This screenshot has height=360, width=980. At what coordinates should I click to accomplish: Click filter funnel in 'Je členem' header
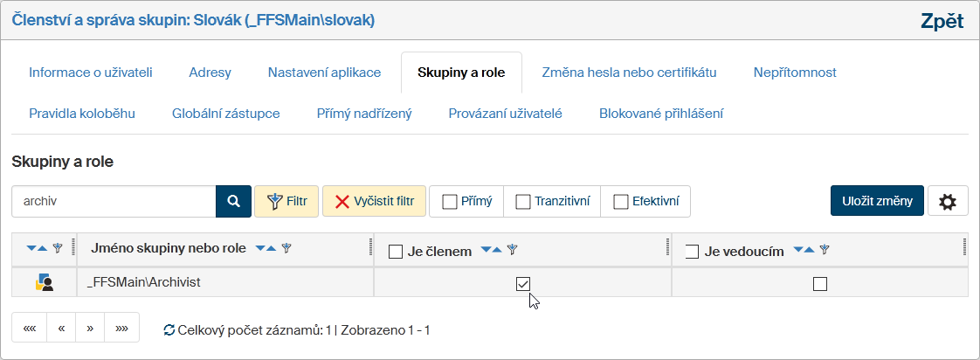pyautogui.click(x=513, y=251)
